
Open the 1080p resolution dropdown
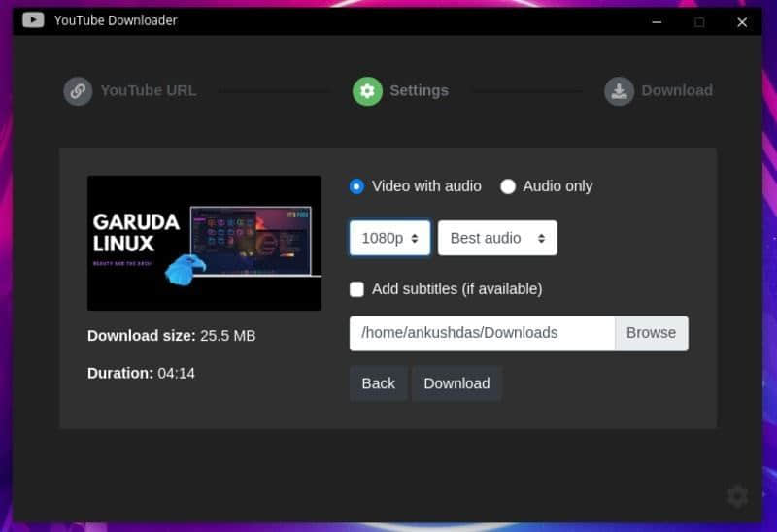pyautogui.click(x=389, y=238)
